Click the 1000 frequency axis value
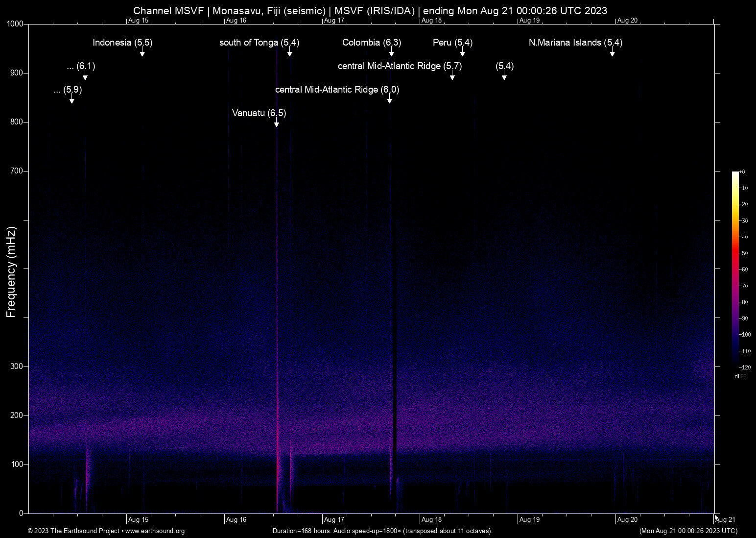 (x=15, y=24)
